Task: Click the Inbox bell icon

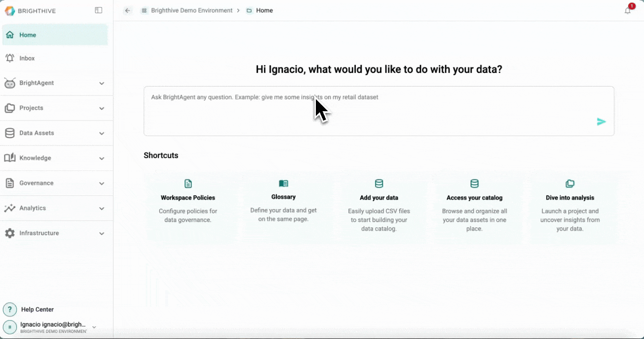Action: coord(10,58)
